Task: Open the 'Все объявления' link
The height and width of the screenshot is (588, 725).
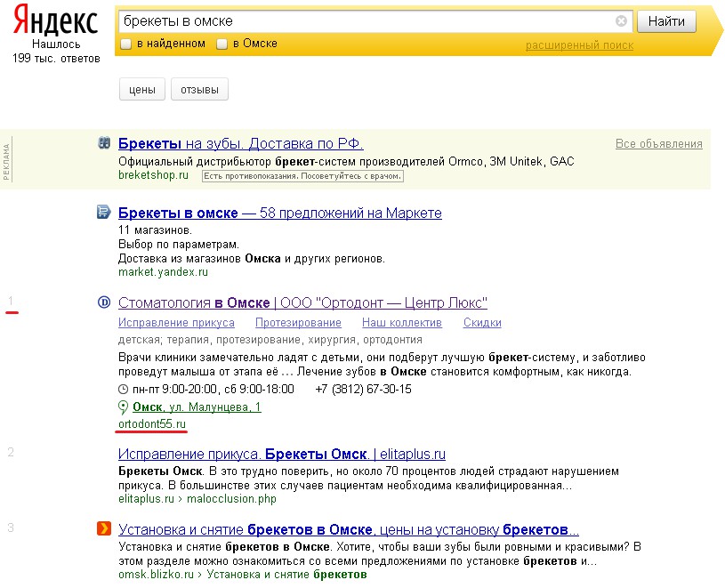Action: click(659, 144)
